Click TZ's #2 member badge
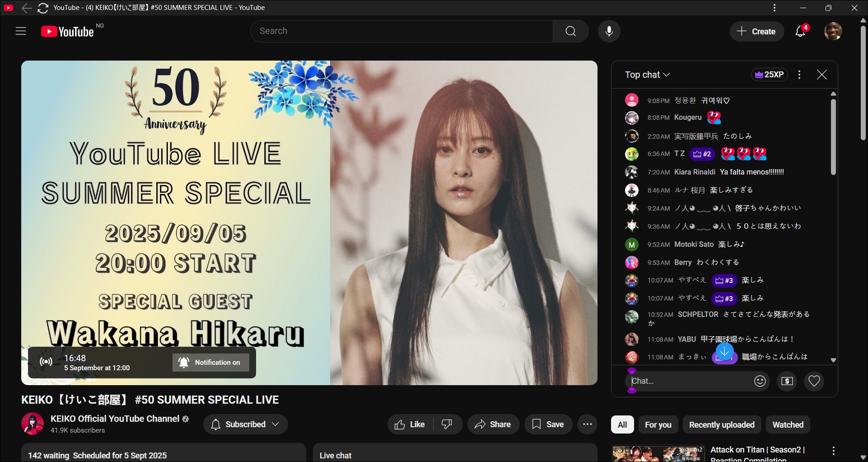This screenshot has width=868, height=462. (x=702, y=154)
